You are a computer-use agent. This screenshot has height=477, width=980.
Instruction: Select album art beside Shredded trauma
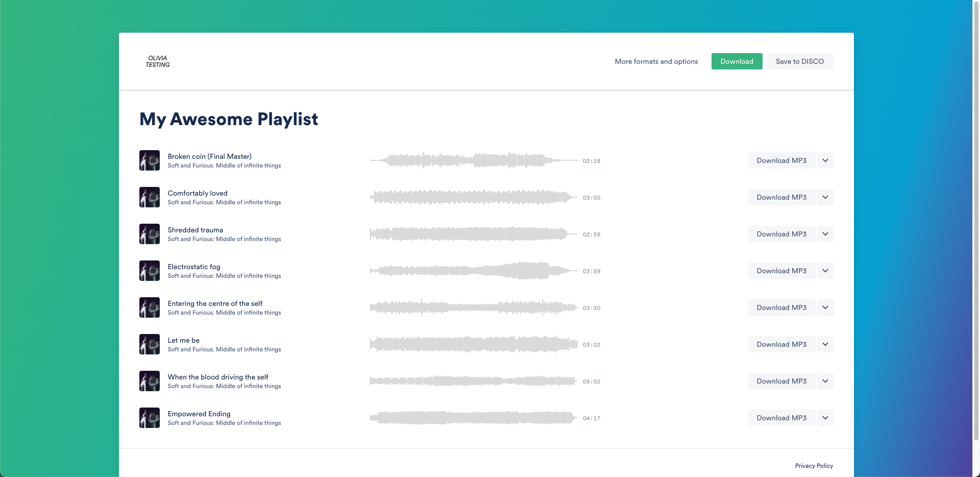pos(150,234)
